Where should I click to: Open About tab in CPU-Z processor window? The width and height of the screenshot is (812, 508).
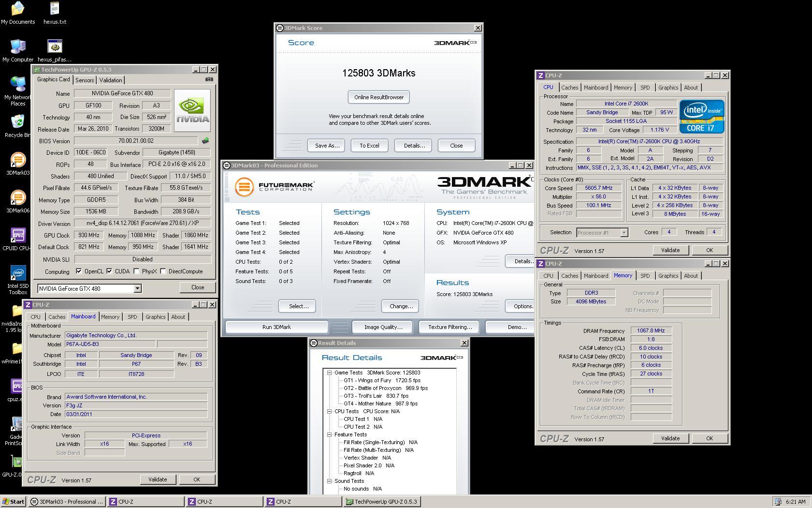click(691, 88)
